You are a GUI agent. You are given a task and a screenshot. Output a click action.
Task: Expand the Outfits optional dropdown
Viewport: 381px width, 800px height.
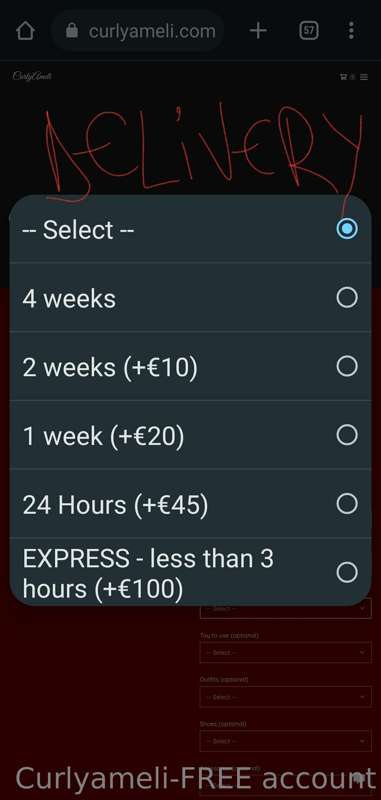[286, 697]
